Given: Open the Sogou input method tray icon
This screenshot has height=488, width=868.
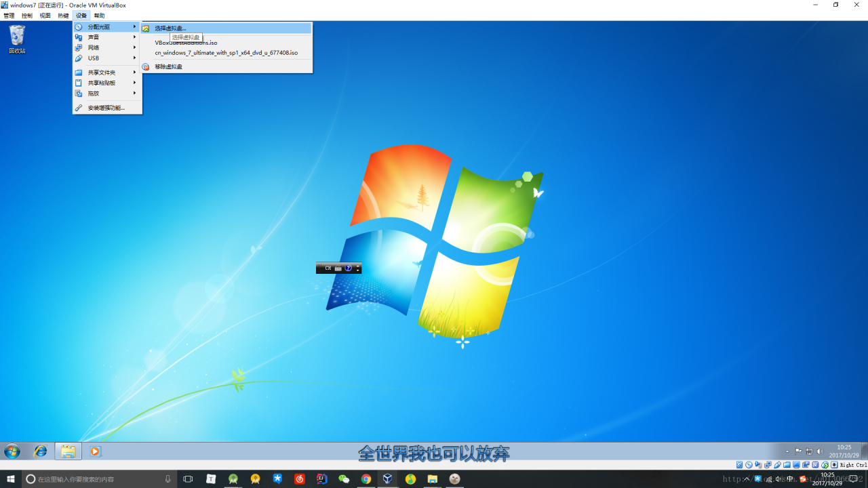Looking at the screenshot, I should (804, 479).
